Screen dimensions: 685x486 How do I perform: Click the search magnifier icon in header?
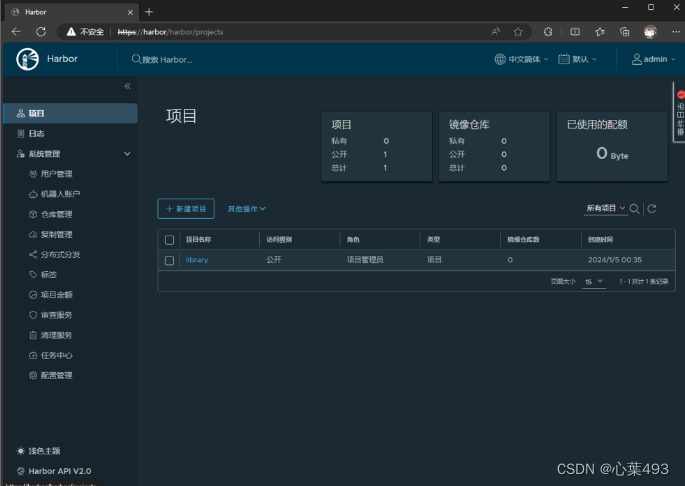click(x=136, y=59)
